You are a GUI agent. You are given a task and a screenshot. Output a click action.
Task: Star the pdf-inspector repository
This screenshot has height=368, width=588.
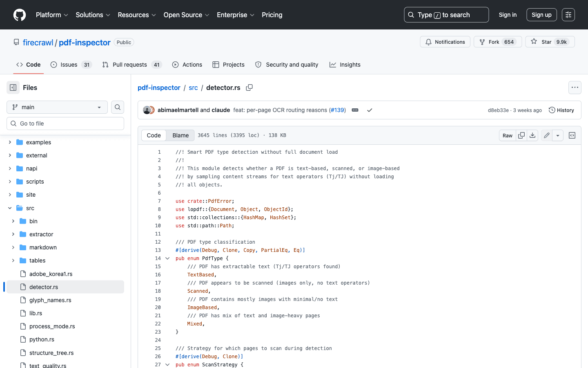[x=550, y=42]
